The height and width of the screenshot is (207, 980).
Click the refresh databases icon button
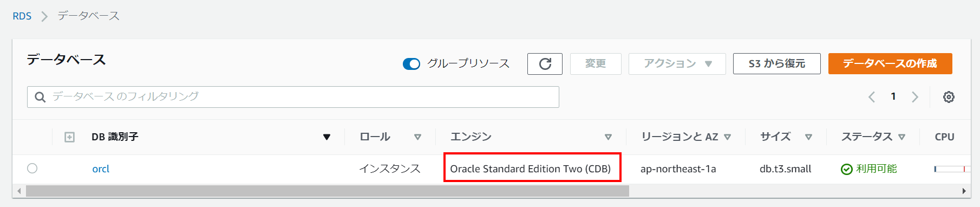tap(545, 64)
